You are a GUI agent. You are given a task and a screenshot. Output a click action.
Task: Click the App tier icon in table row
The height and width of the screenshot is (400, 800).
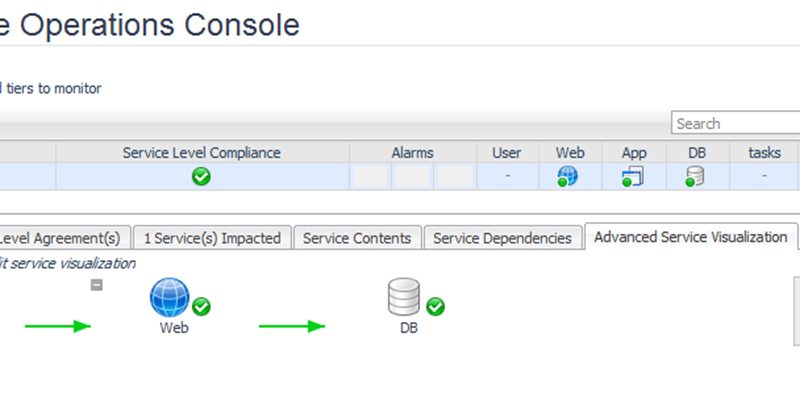pos(632,177)
